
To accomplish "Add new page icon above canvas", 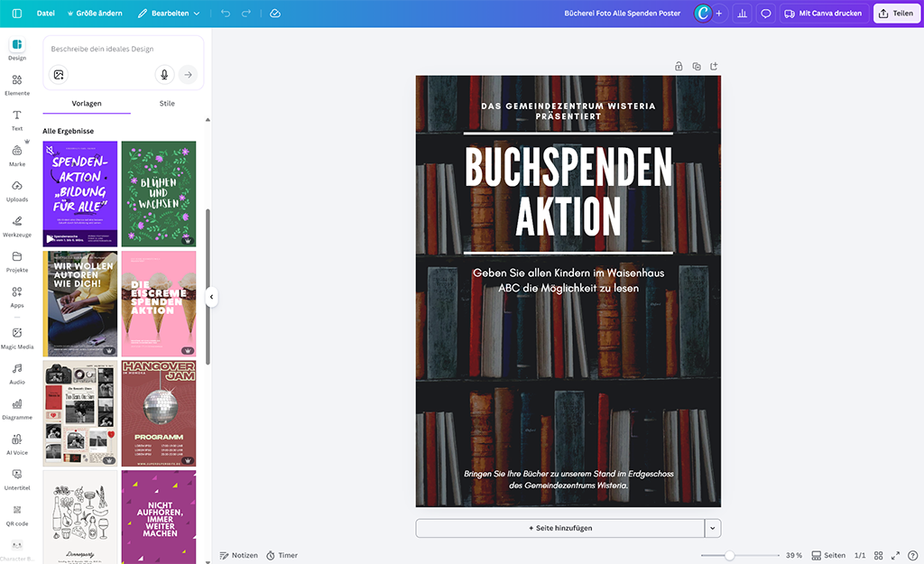I will tap(714, 66).
